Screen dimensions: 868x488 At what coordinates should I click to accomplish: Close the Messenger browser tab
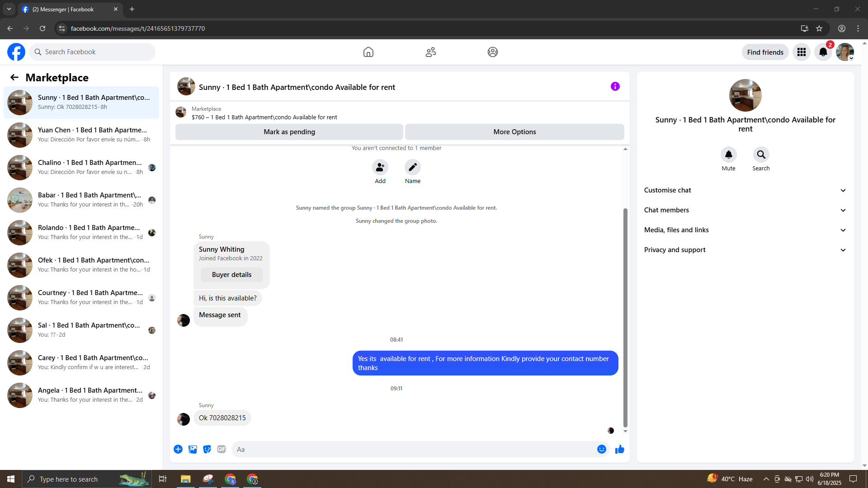(x=116, y=9)
